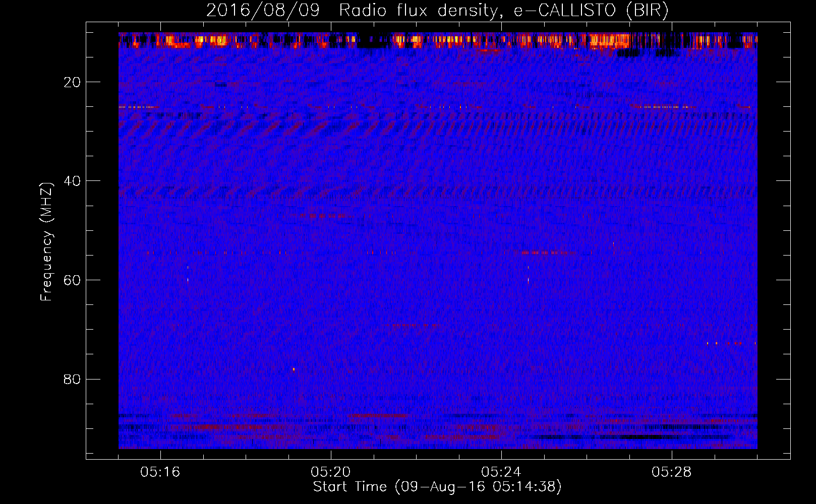Click the 60 MHz frequency tick label

[72, 280]
